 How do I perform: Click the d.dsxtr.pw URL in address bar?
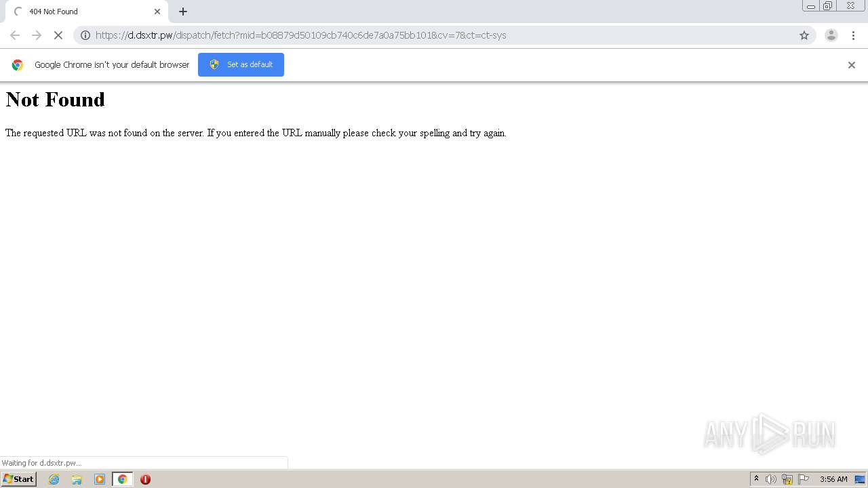coord(300,35)
